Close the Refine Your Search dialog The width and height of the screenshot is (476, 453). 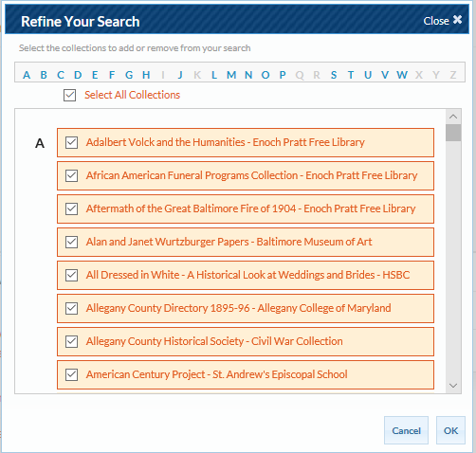coord(443,21)
